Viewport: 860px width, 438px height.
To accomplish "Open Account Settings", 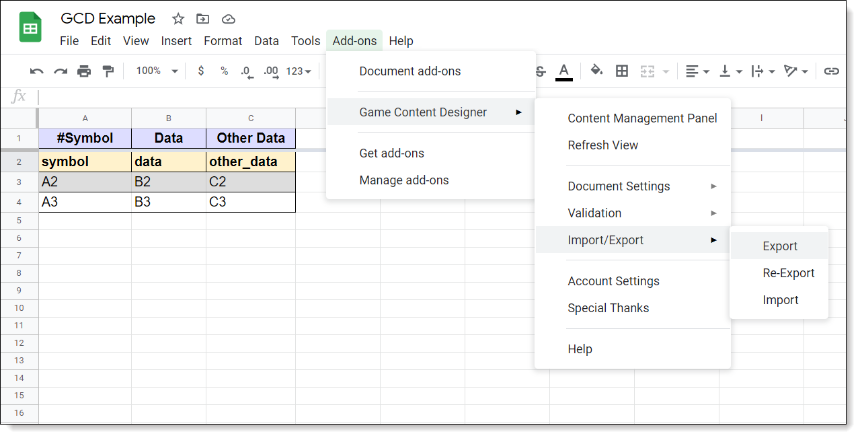I will (633, 281).
